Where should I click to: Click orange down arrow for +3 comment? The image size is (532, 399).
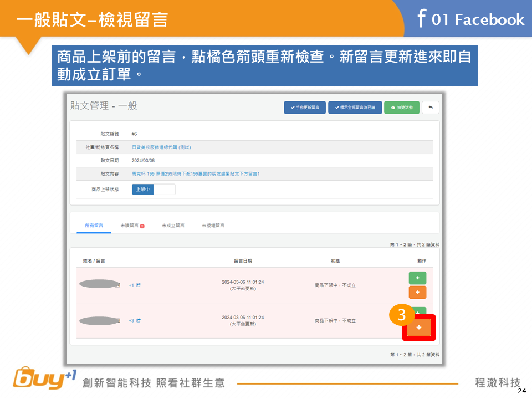[418, 328]
